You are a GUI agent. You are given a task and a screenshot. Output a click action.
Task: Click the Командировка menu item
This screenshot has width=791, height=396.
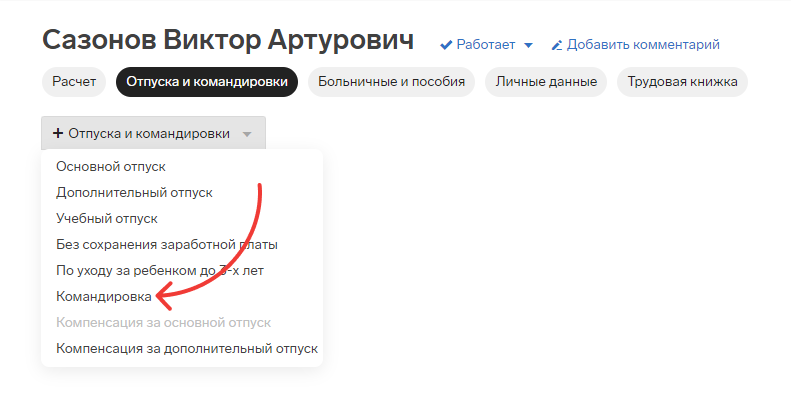coord(103,297)
